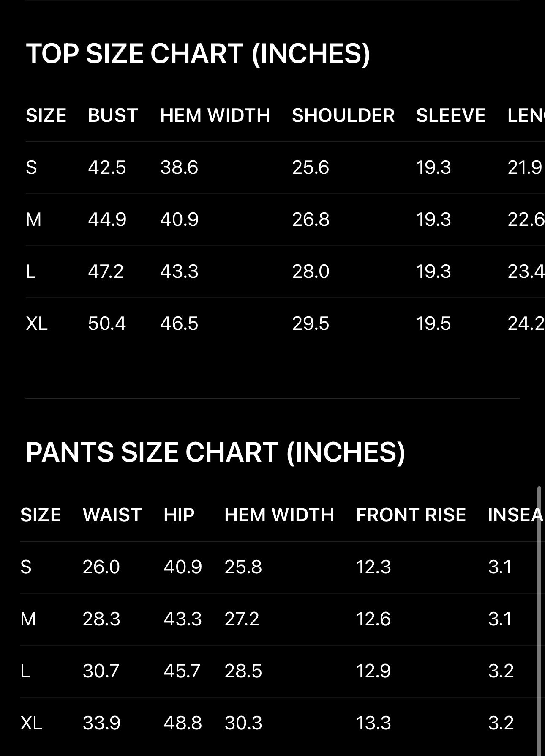Click bust value 47.2 in the L row
Image resolution: width=545 pixels, height=756 pixels.
coord(106,271)
